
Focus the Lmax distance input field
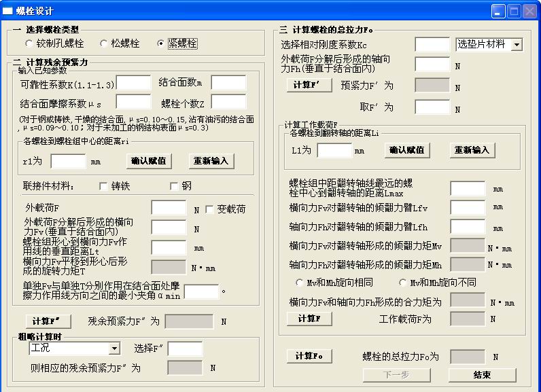click(x=468, y=189)
